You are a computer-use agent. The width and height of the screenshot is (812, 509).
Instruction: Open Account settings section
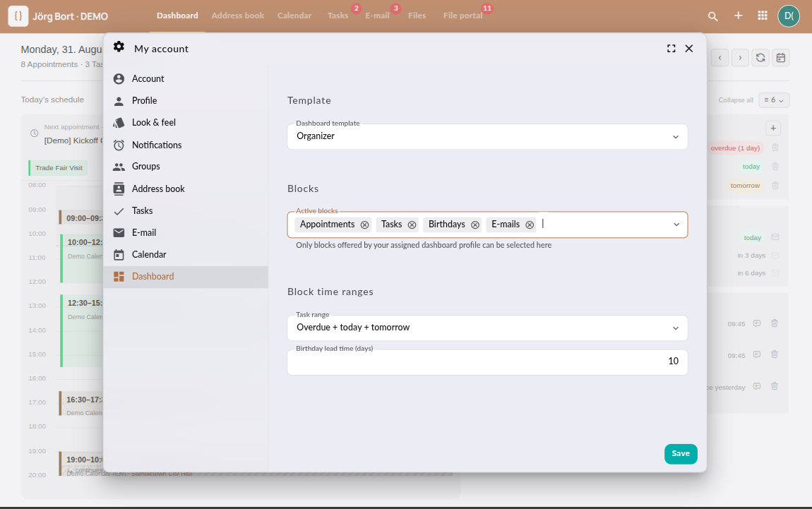pyautogui.click(x=186, y=78)
